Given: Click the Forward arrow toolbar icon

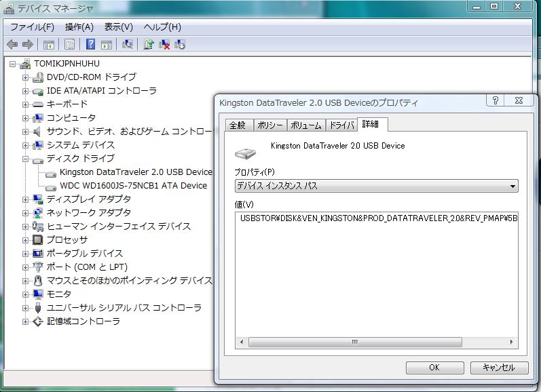Looking at the screenshot, I should pyautogui.click(x=28, y=45).
